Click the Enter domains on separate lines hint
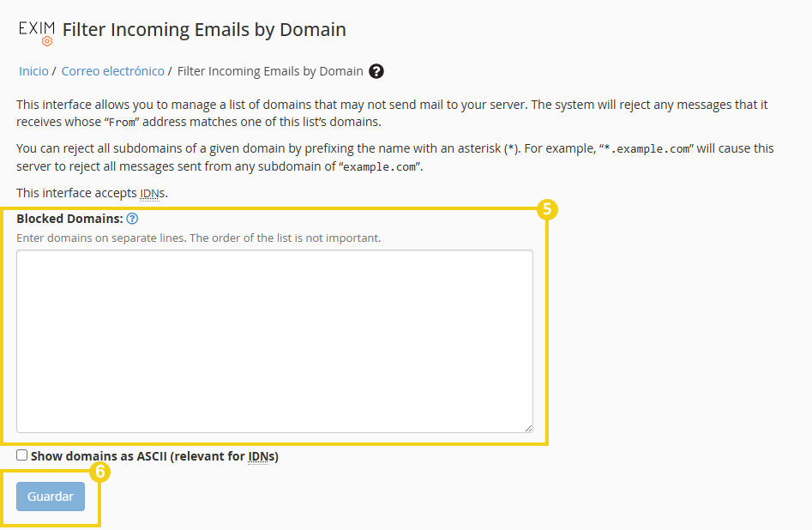The image size is (812, 530). [x=198, y=238]
